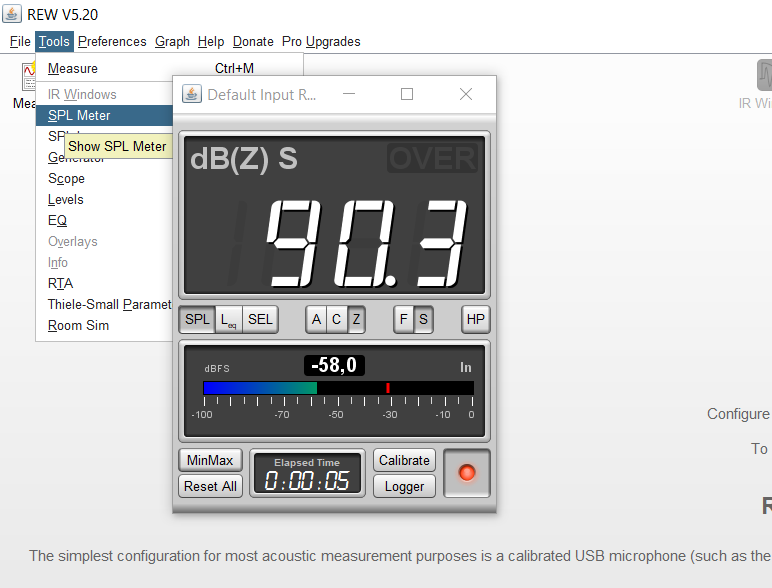Click the Elapsed Time display

[307, 473]
